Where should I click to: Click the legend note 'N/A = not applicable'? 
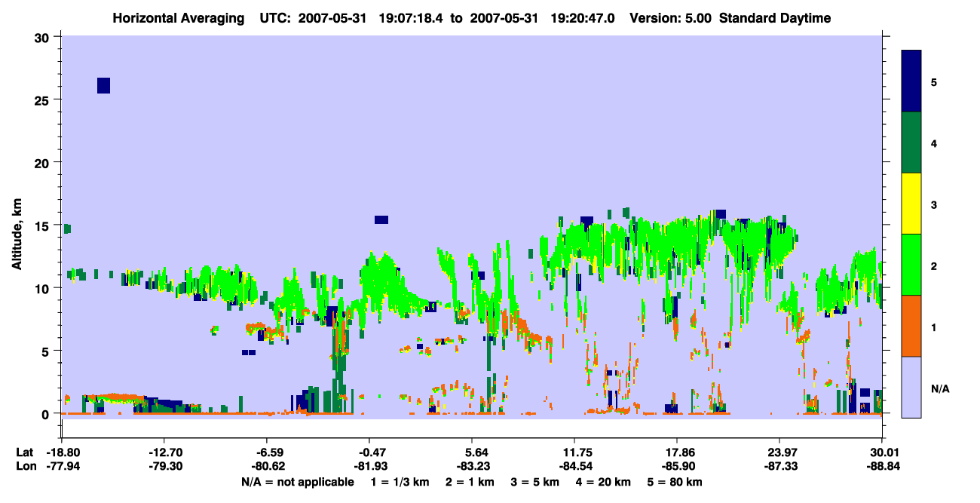[297, 482]
